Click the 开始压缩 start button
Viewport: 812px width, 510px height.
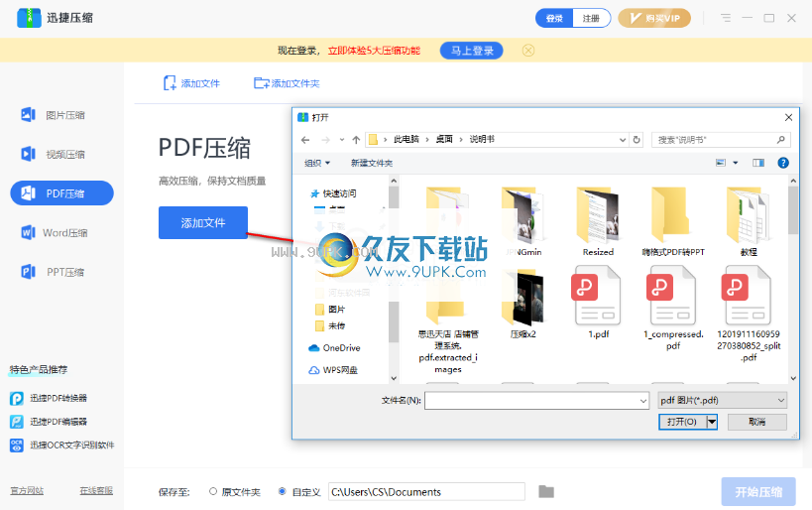[758, 491]
